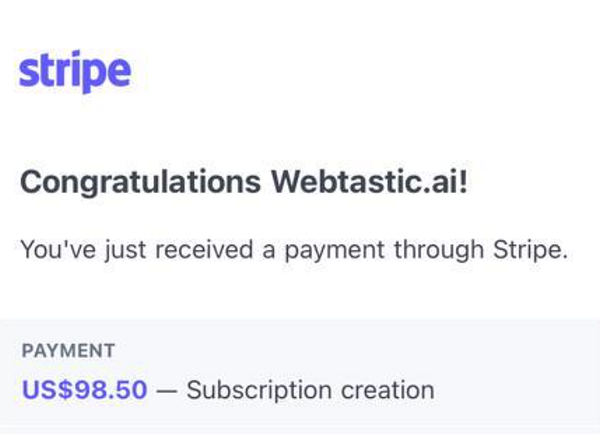Click the exclamation mark ending the heading

click(x=463, y=181)
